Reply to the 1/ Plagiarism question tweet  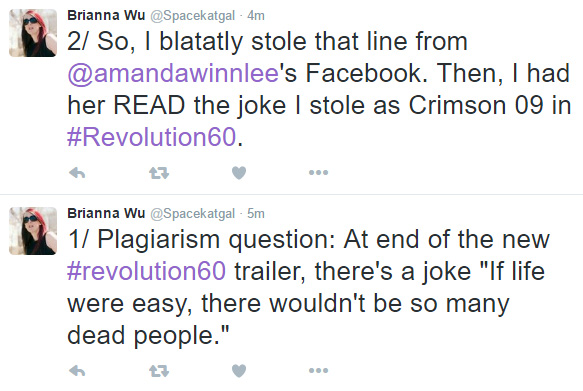tap(77, 371)
